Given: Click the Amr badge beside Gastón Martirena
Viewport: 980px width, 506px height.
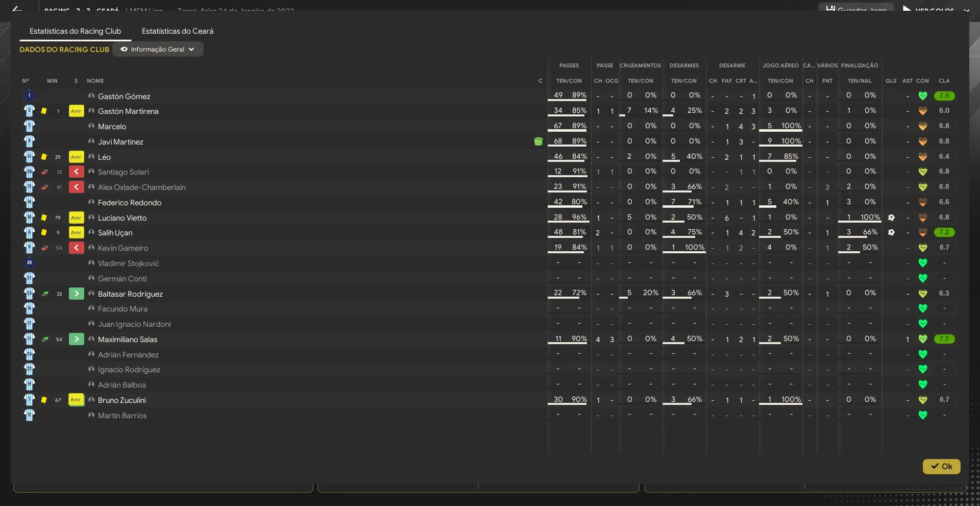Looking at the screenshot, I should tap(76, 111).
